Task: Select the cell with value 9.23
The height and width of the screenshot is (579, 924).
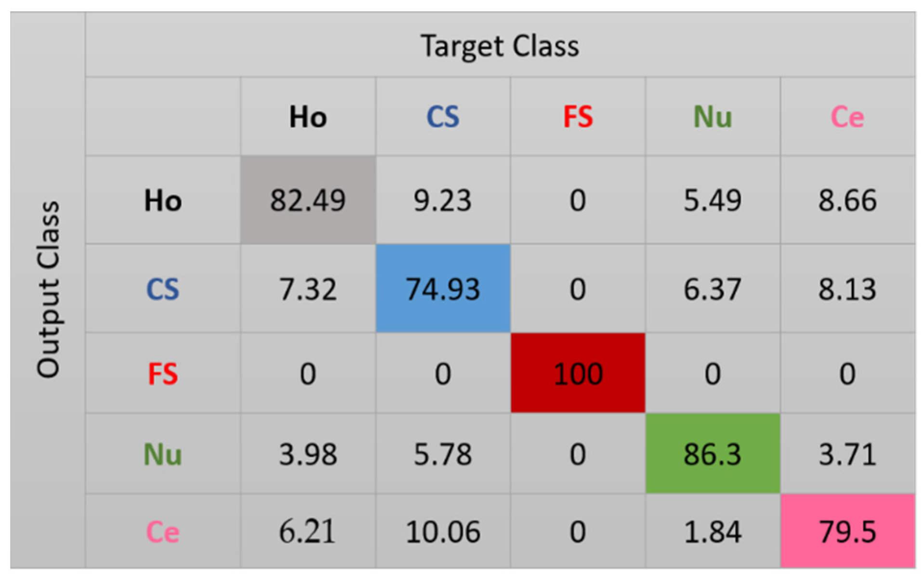Action: pos(443,200)
